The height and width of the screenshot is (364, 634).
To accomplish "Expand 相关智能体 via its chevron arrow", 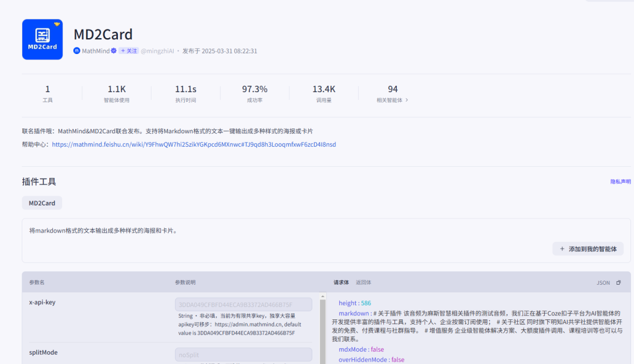I will (407, 100).
